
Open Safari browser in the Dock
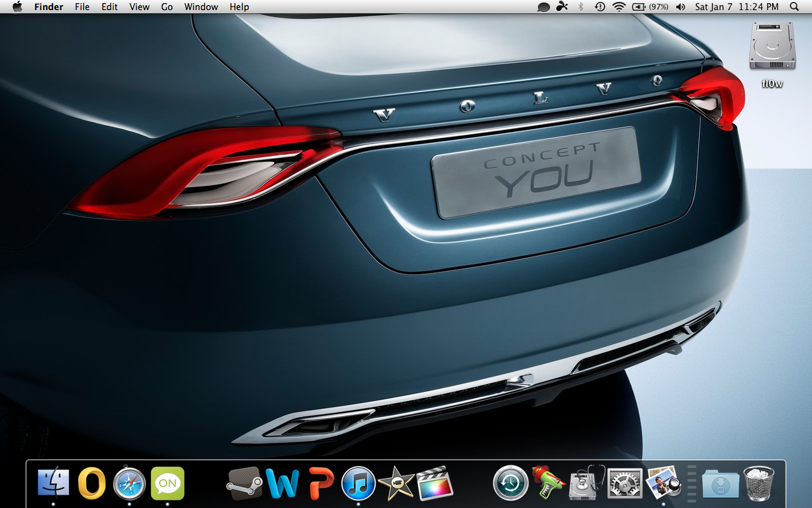click(129, 483)
